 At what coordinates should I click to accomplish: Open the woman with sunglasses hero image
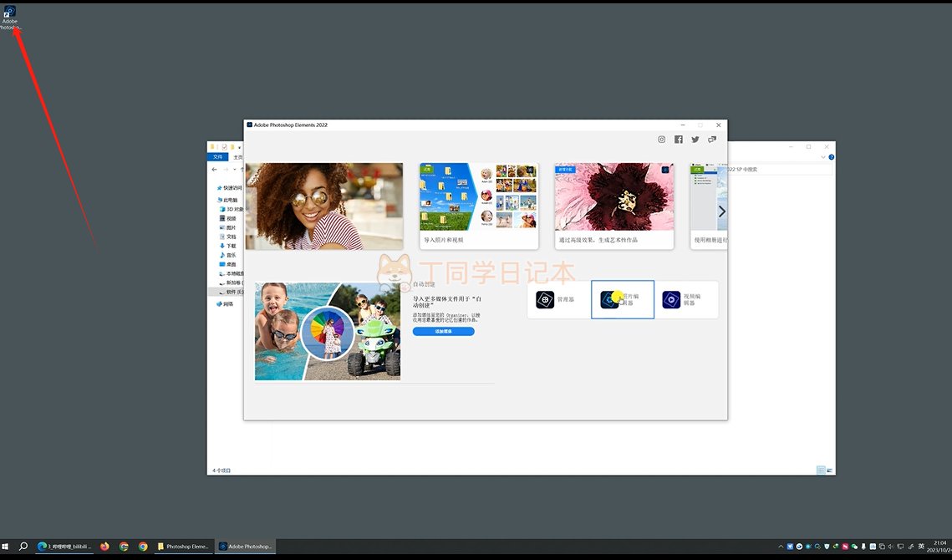pos(324,206)
